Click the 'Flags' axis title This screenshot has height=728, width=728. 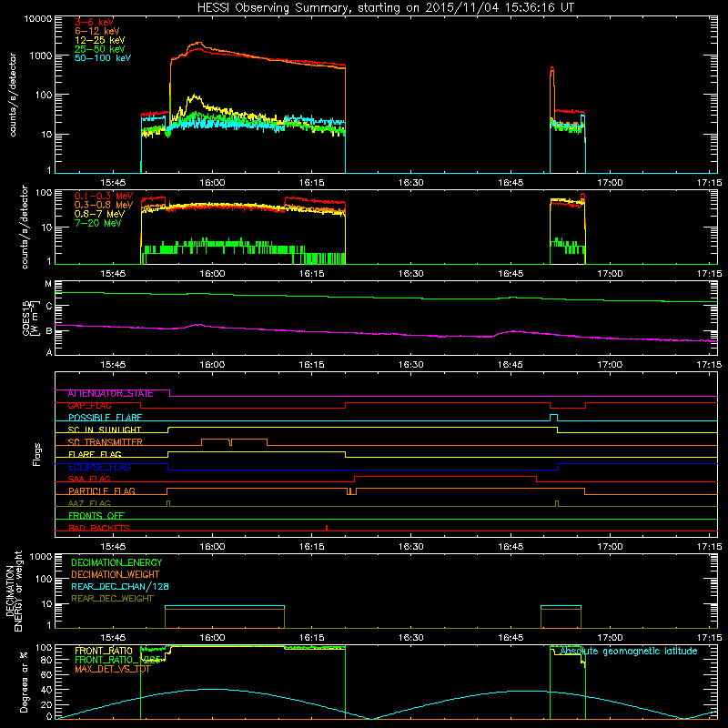37,454
